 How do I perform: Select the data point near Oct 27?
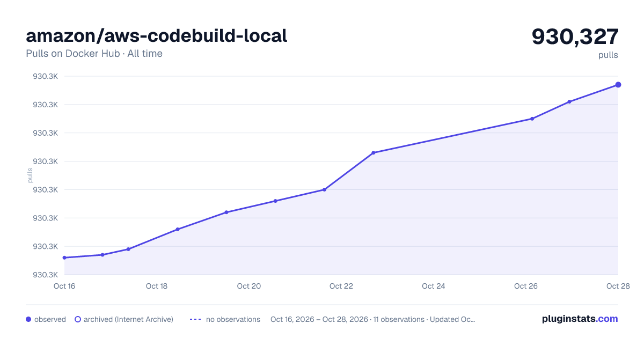coord(569,101)
